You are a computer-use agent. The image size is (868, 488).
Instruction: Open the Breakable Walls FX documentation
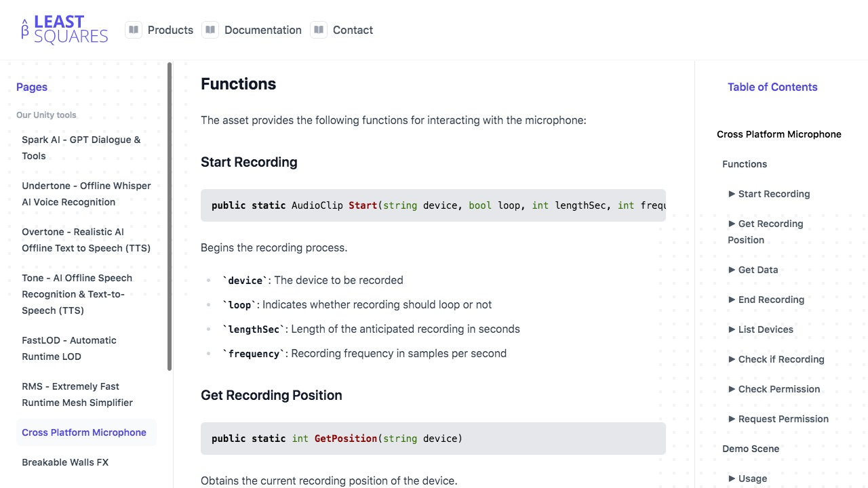(65, 462)
